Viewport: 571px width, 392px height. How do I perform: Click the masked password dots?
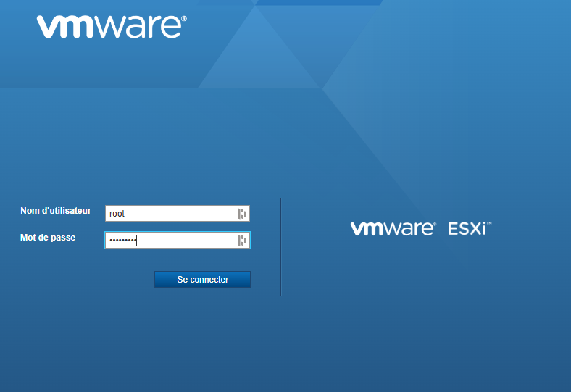(x=122, y=241)
